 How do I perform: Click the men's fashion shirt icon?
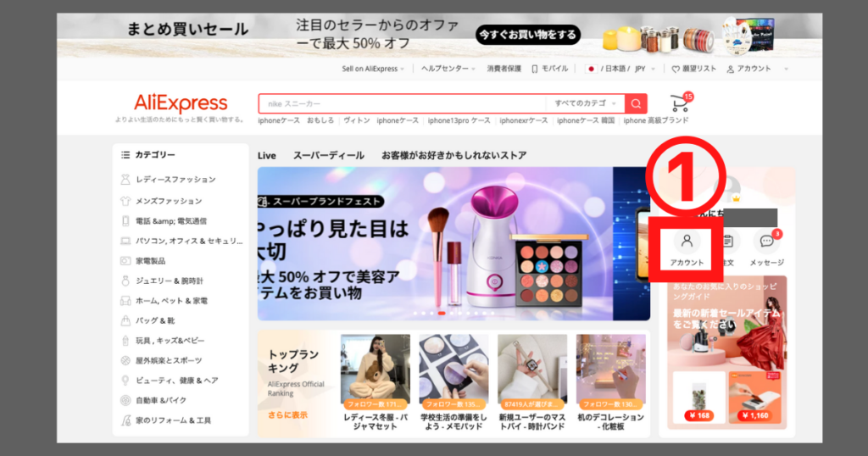coord(125,201)
